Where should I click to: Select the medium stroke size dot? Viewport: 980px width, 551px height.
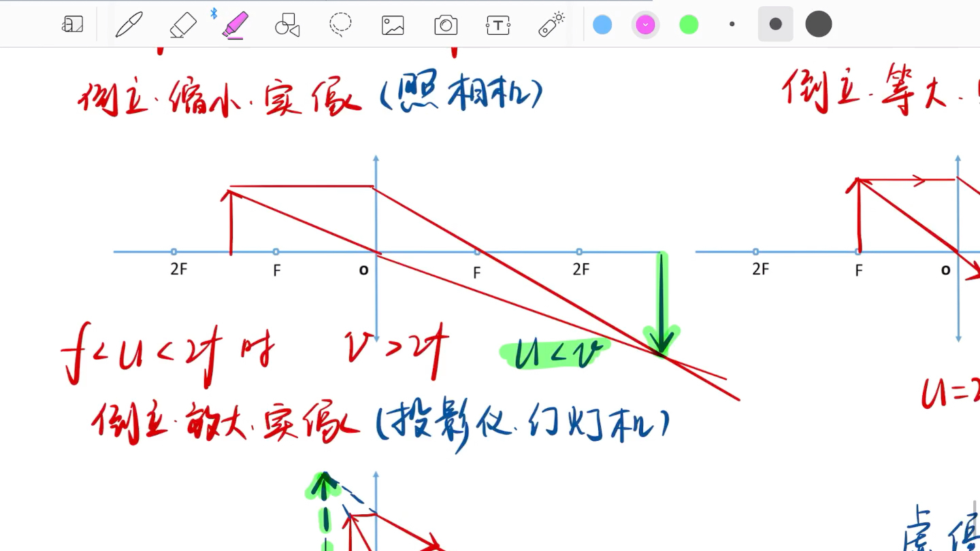coord(775,24)
